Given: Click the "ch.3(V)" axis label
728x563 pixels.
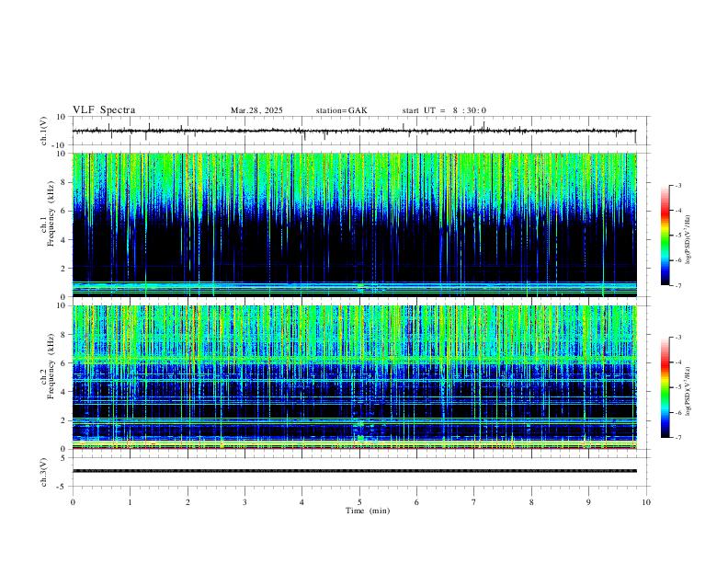Looking at the screenshot, I should point(44,472).
